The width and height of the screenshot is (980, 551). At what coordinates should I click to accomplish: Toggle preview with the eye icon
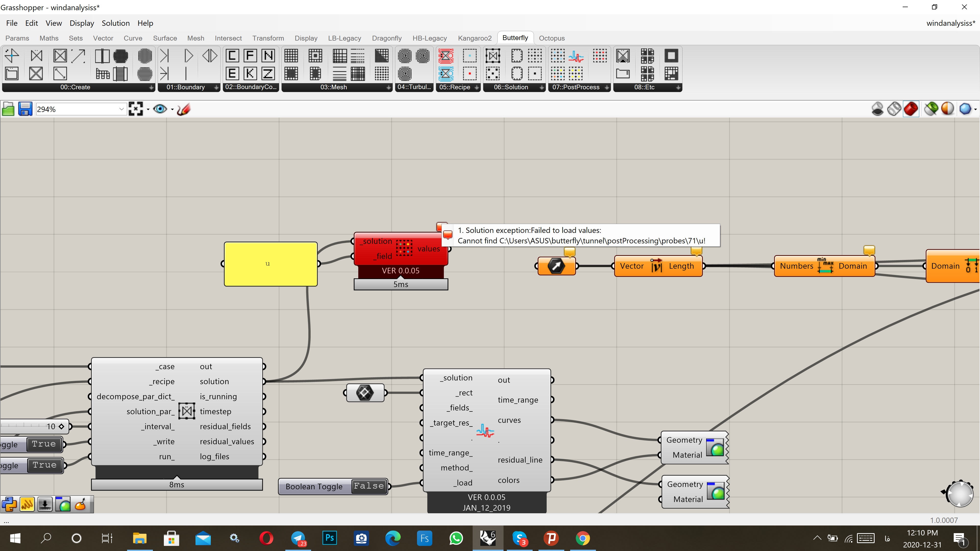[160, 109]
